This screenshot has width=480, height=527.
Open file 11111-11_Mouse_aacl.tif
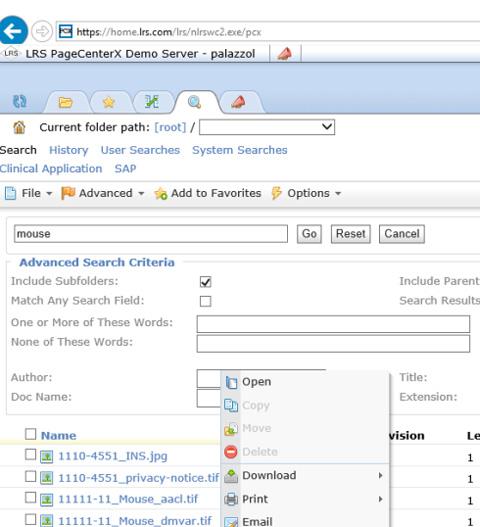128,499
